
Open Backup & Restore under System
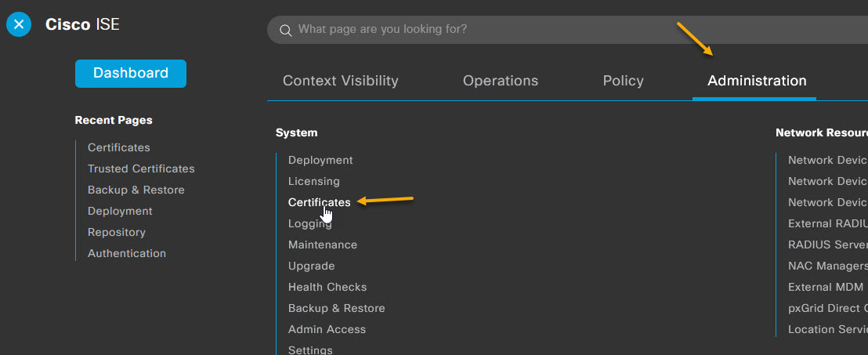337,308
